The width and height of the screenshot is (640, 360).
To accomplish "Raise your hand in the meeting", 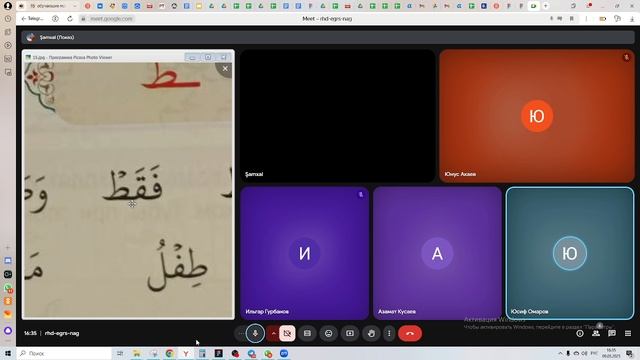I will point(371,333).
